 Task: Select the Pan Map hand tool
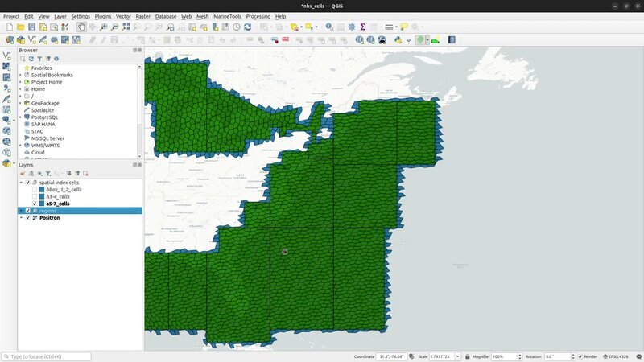[x=81, y=27]
